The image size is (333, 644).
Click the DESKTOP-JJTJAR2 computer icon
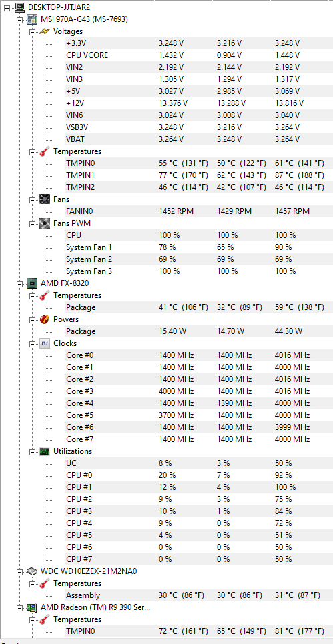pos(20,7)
